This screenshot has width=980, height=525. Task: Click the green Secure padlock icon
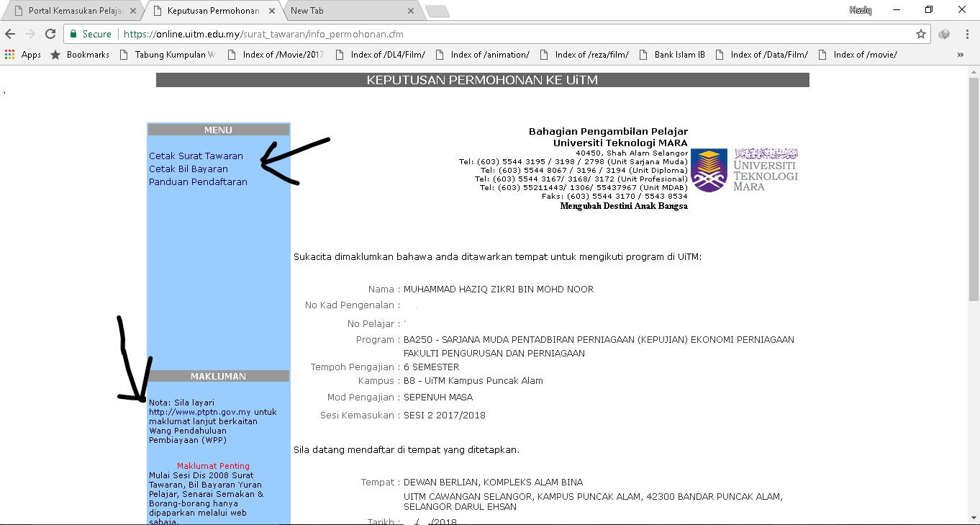point(73,34)
